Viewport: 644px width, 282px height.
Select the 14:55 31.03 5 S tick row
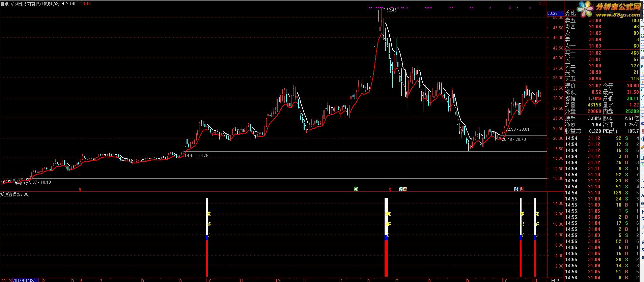pos(602,235)
